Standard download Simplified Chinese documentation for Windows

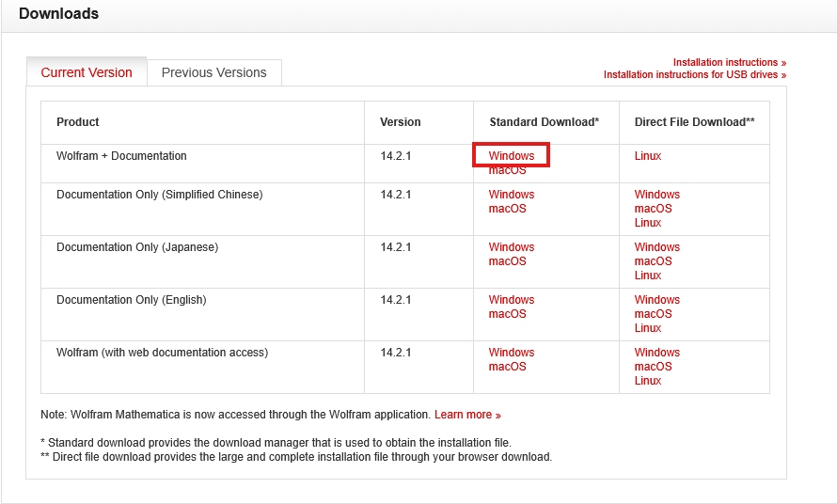click(512, 195)
